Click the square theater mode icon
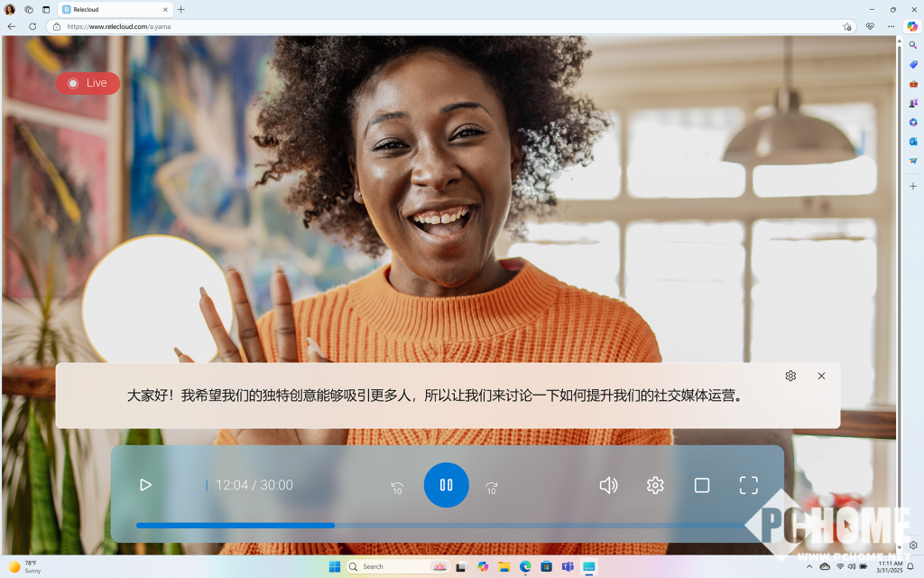Viewport: 924px width, 578px height. (x=702, y=485)
